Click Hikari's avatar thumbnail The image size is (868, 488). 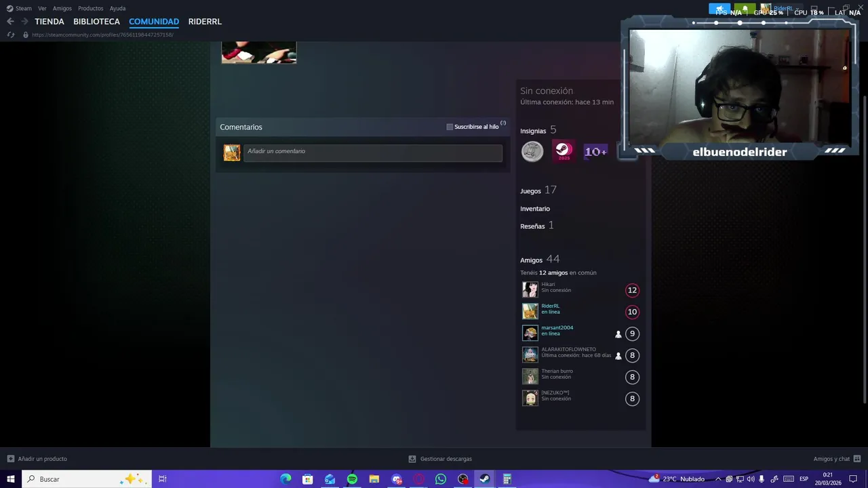530,290
